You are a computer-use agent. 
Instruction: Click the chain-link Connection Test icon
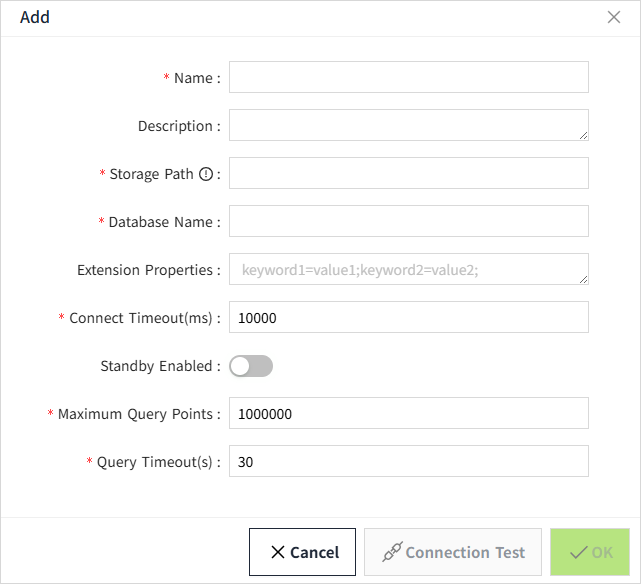point(392,552)
